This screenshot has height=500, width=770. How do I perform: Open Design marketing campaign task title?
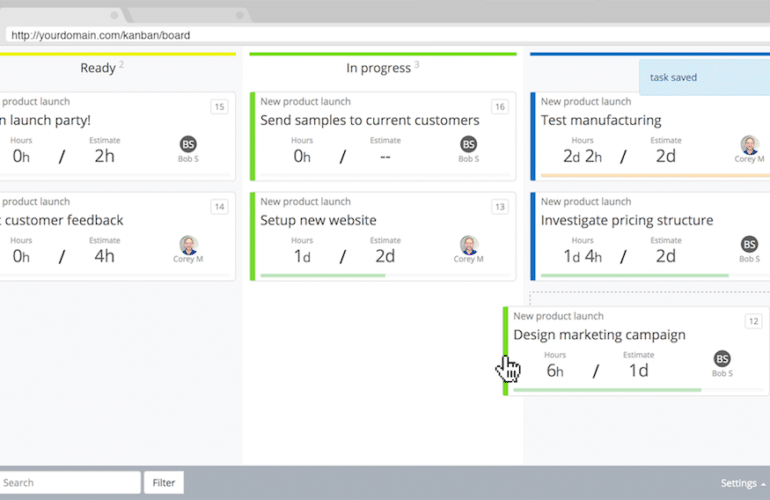[600, 335]
